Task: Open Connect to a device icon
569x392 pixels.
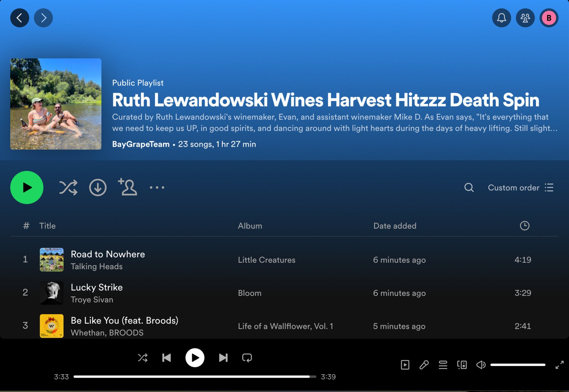Action: (x=462, y=365)
